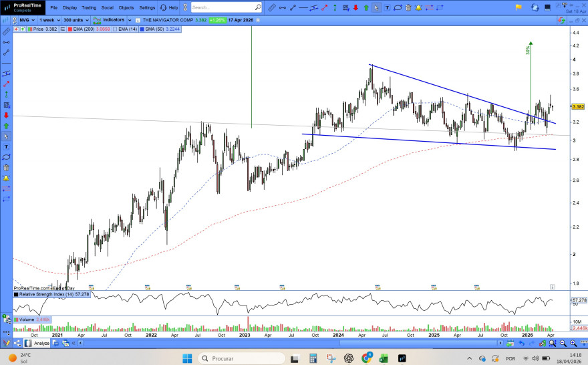This screenshot has height=365, width=588.
Task: Select the ruler measurement tool in top toolbar
Action: (x=271, y=8)
